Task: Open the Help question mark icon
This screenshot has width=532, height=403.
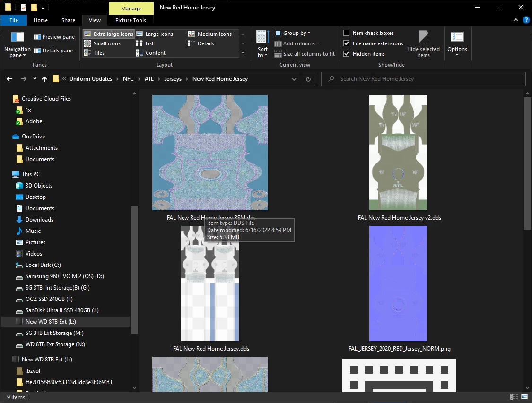Action: pyautogui.click(x=526, y=20)
